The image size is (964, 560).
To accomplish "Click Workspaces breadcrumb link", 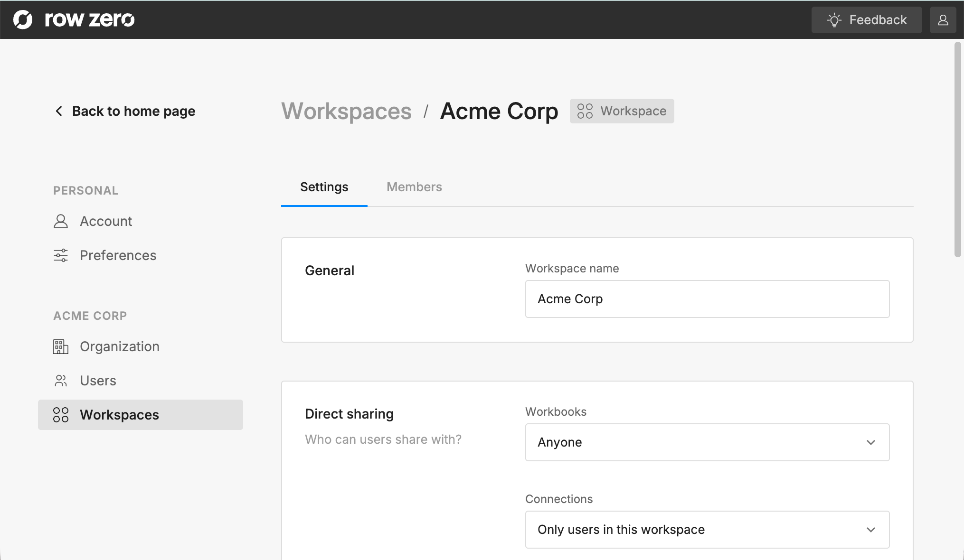I will tap(346, 111).
